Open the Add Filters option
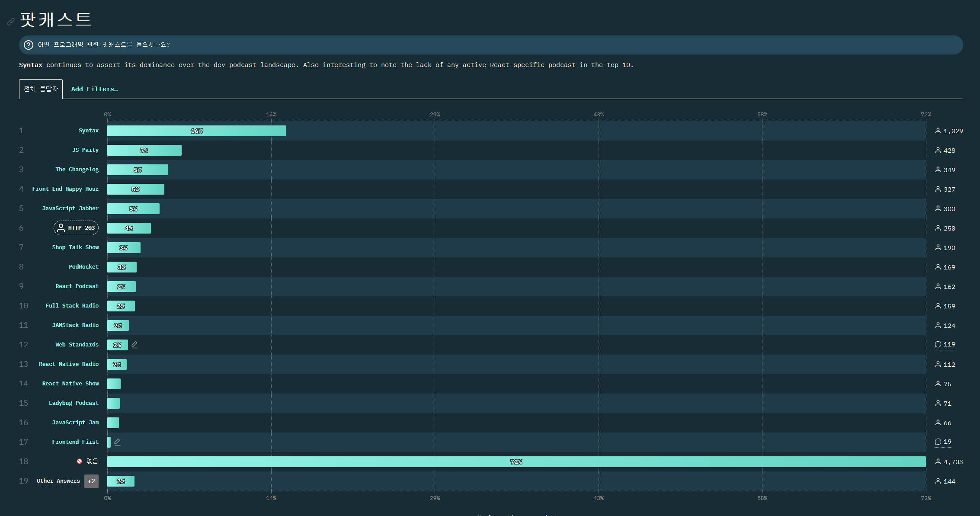This screenshot has height=516, width=980. tap(94, 89)
